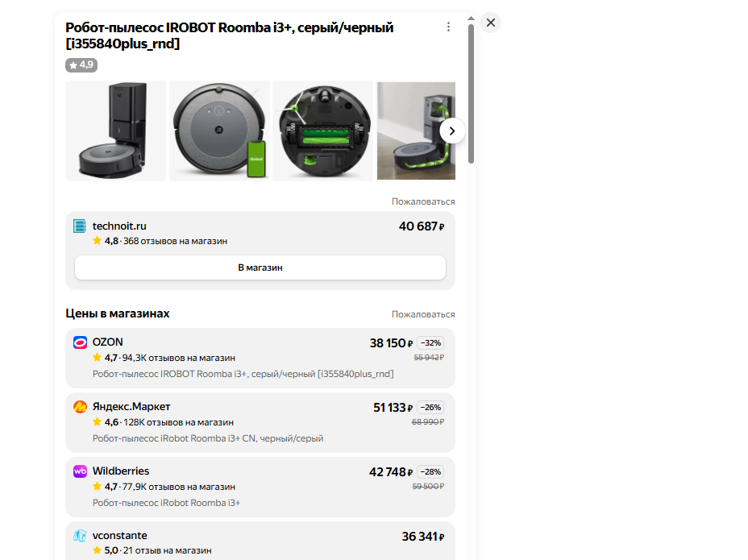Click 'Робот-пылесос iRobot Roomba i3+ CN, черный/серый' description
748x560 pixels.
pyautogui.click(x=208, y=438)
